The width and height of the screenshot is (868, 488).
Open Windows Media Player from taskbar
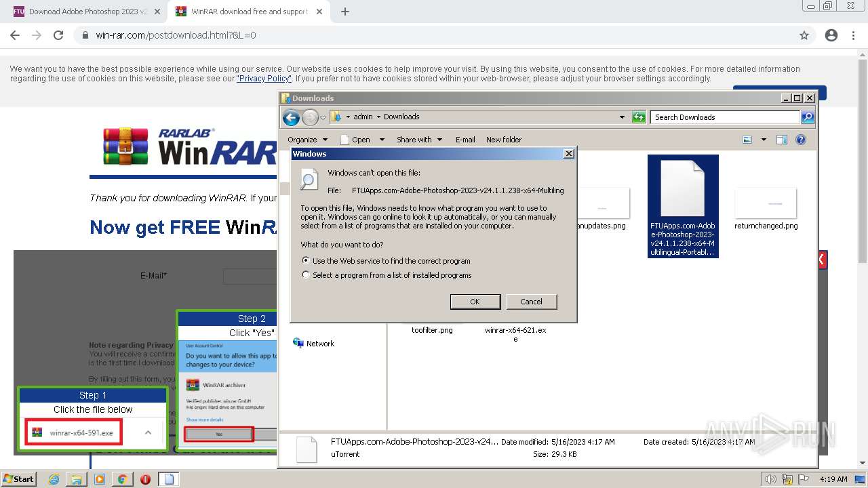tap(100, 479)
